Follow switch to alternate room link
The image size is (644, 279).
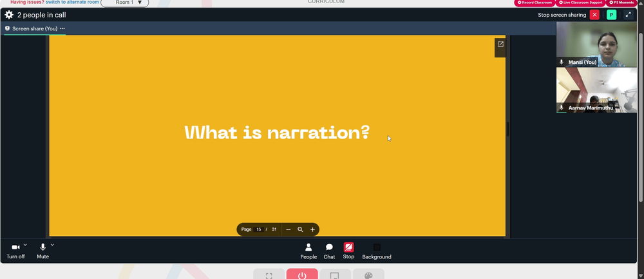tap(72, 2)
